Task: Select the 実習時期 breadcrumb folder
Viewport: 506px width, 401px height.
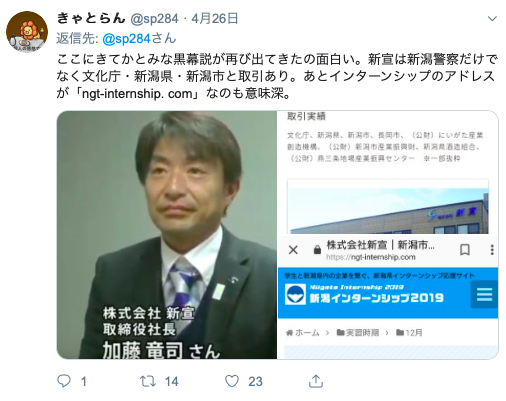Action: (x=358, y=333)
